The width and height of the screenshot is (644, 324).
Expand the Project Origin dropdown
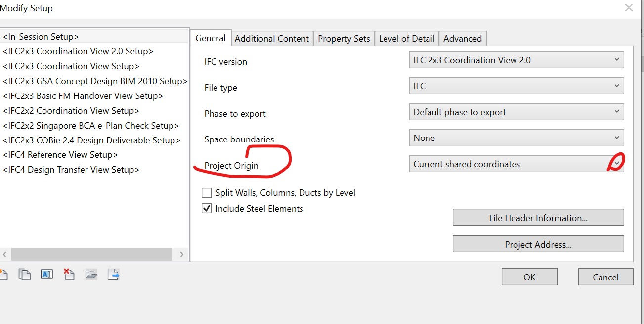coord(617,164)
